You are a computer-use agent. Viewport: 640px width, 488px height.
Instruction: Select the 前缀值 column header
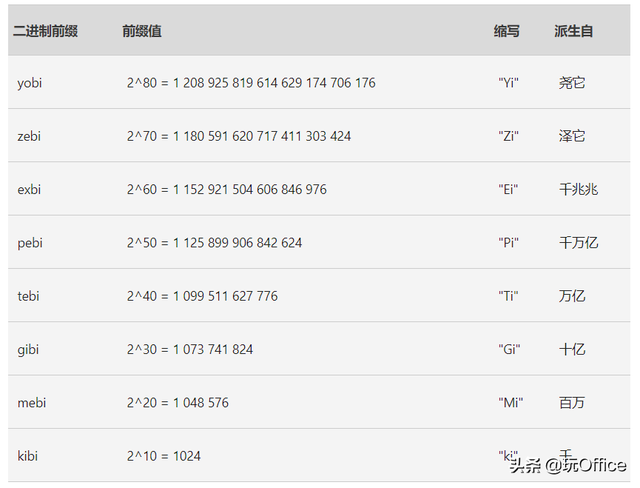pyautogui.click(x=142, y=31)
